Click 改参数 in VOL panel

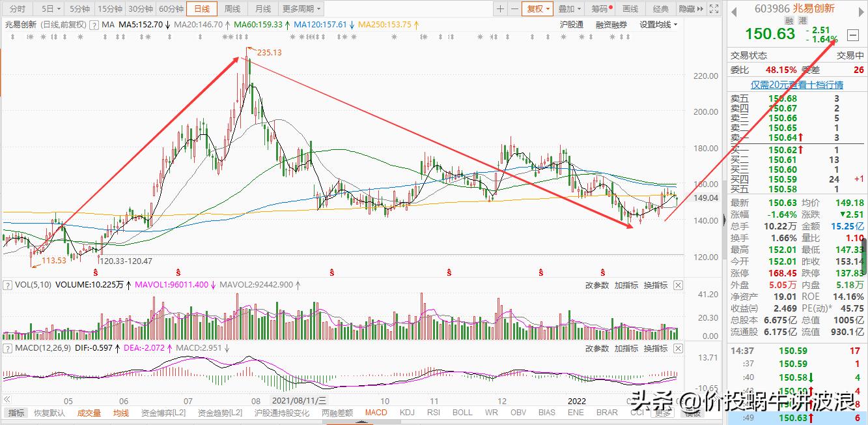(x=596, y=285)
